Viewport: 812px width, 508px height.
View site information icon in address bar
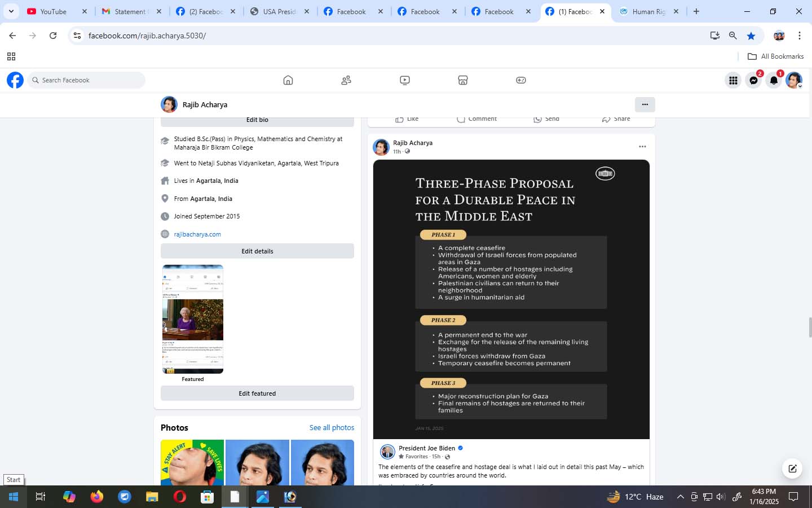click(77, 36)
